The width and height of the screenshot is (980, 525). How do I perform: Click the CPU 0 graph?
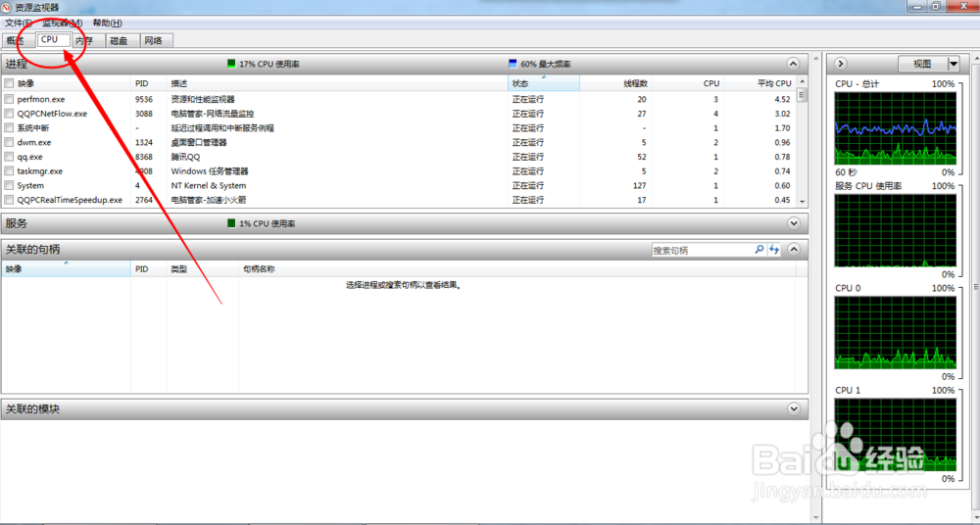(x=895, y=332)
